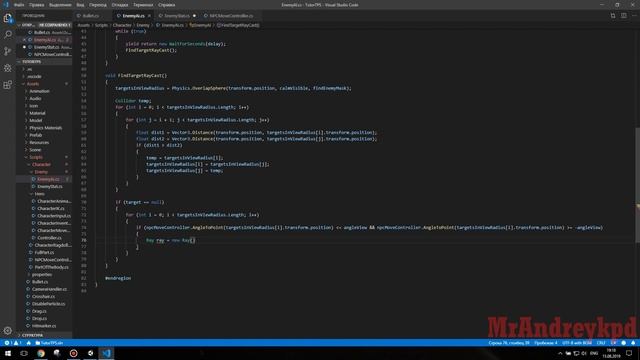Switch to the NPCMoveController.cs editor tab
The height and width of the screenshot is (360, 640).
tap(231, 16)
